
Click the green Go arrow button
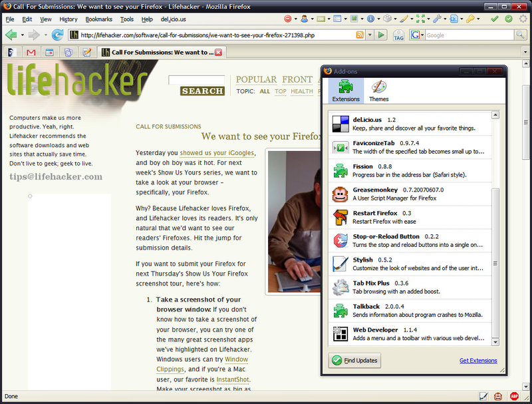(381, 35)
